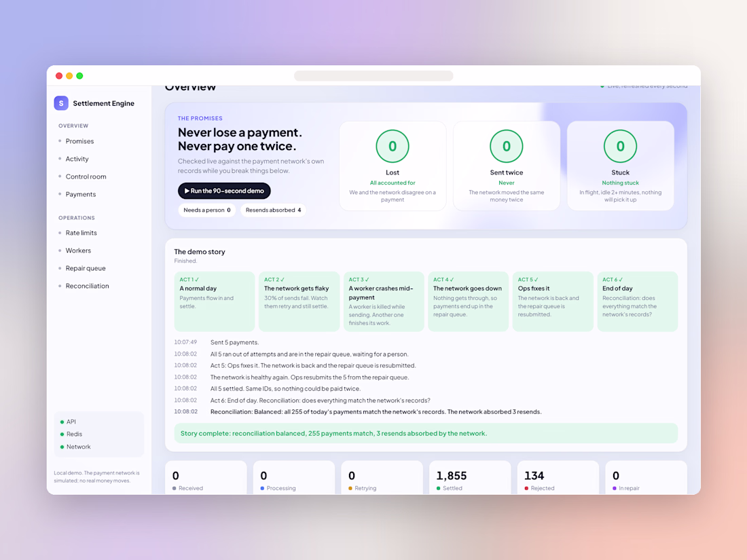The width and height of the screenshot is (747, 560).
Task: Navigate to Rate limits
Action: coord(81,233)
